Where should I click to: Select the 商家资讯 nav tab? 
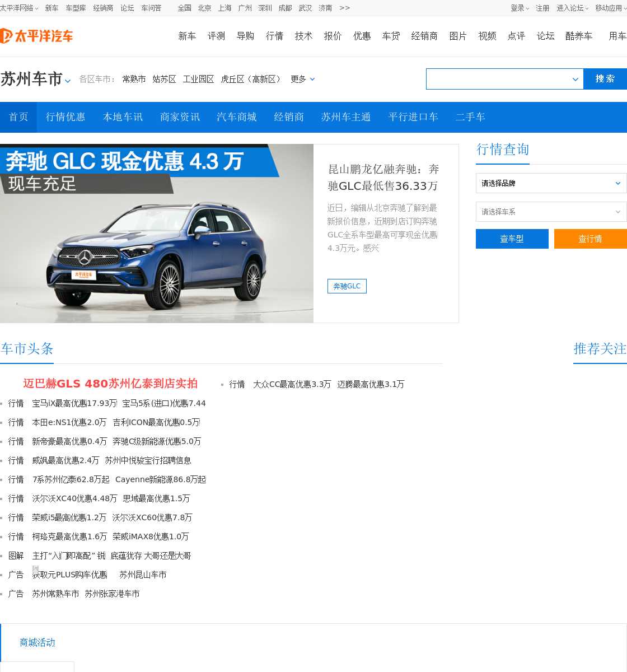tap(180, 117)
